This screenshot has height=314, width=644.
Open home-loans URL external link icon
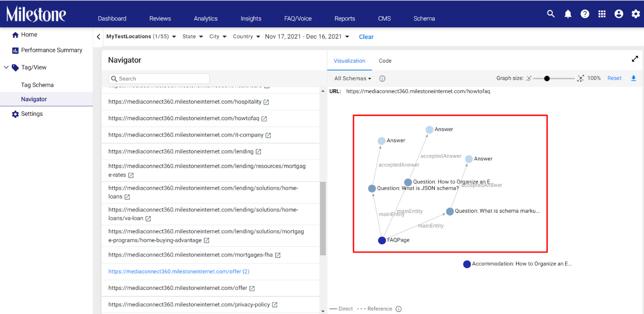[x=127, y=197]
